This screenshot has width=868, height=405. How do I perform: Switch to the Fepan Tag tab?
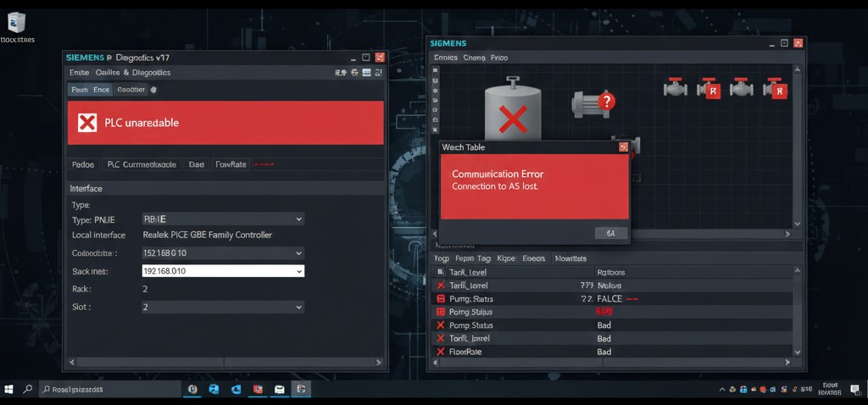(x=473, y=258)
